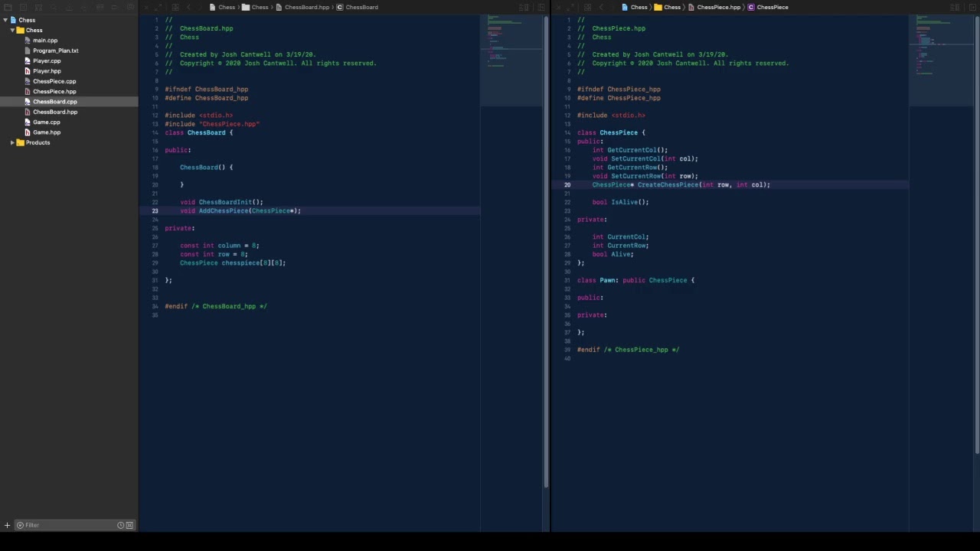Select ChessBoard.cpp in navigator
Viewport: 980px width, 551px height.
pos(55,102)
